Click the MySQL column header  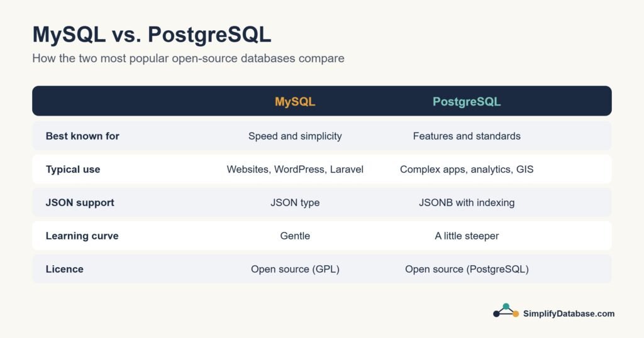coord(295,102)
